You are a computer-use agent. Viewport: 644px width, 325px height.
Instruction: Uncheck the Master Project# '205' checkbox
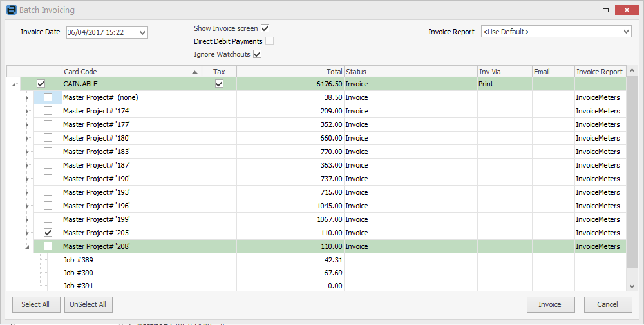point(48,233)
